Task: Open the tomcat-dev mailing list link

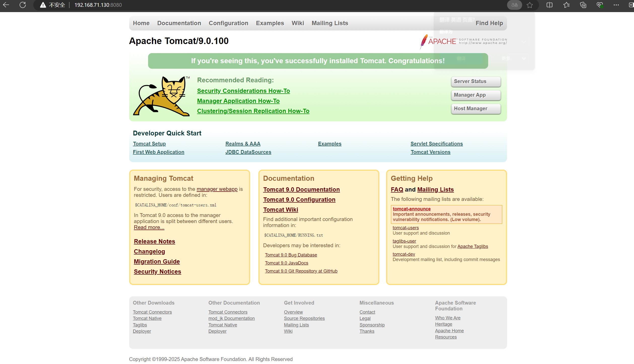Action: click(x=404, y=254)
